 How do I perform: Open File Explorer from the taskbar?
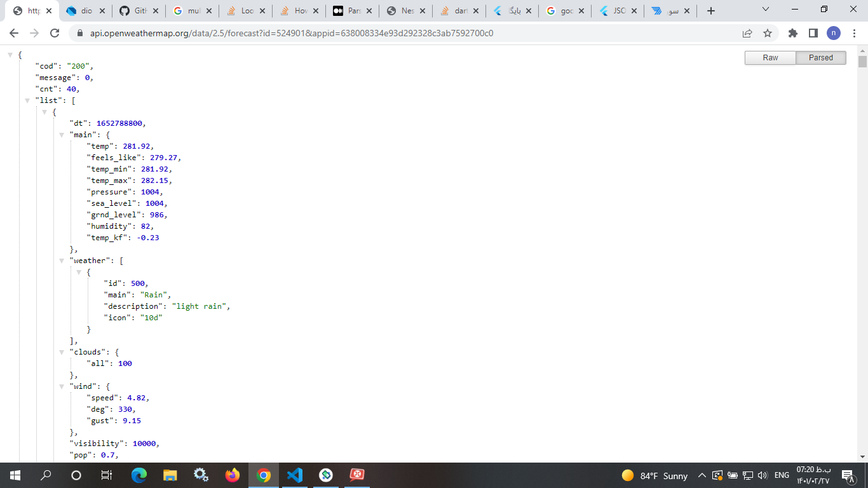coord(170,475)
